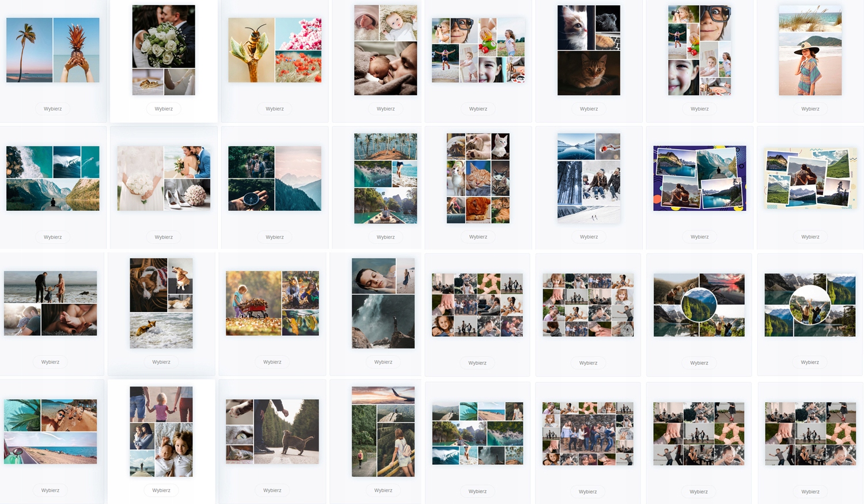Viewport: 864px width, 504px height.
Task: Click Wybierz under the corgi dog collage
Action: coord(161,362)
